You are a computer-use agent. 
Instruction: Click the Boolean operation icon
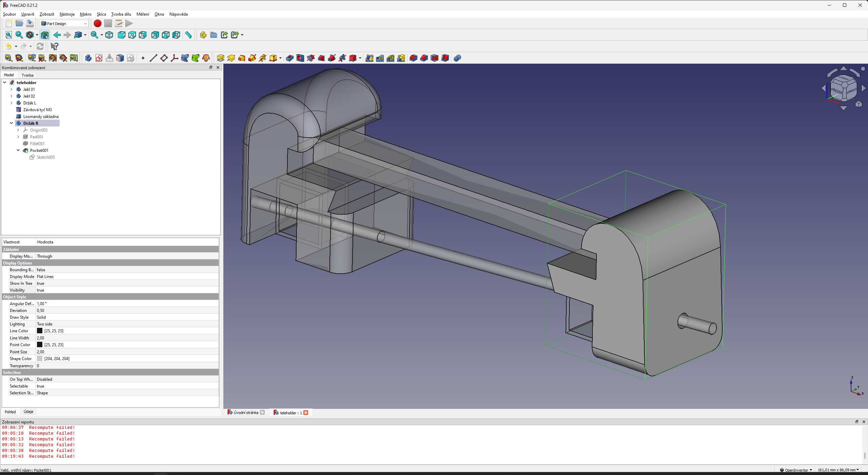click(x=457, y=58)
